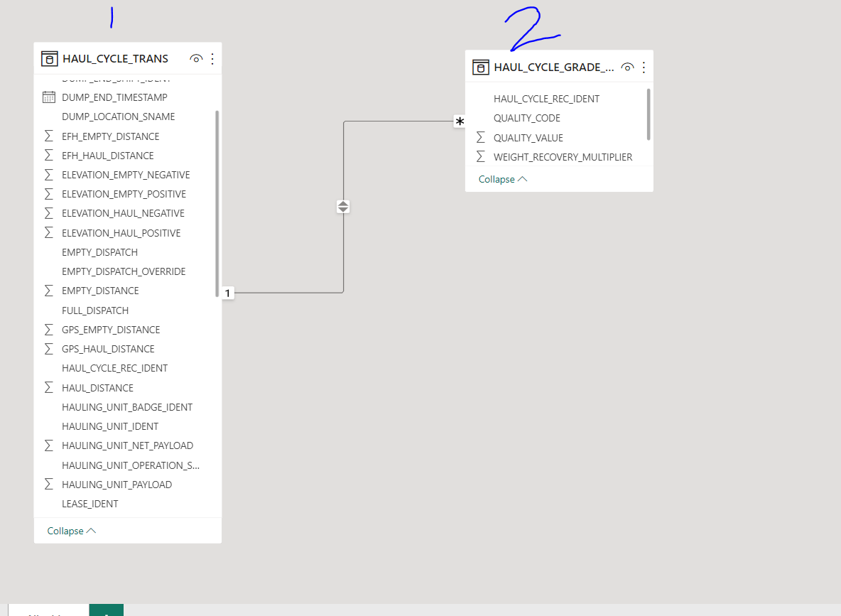Click sigma icon of EMPTY_DISTANCE field
Screen dimensions: 841x616
[x=49, y=291]
